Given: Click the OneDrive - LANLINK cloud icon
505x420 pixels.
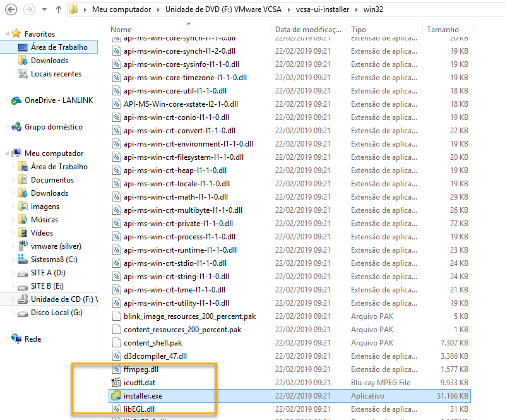Looking at the screenshot, I should pyautogui.click(x=16, y=100).
